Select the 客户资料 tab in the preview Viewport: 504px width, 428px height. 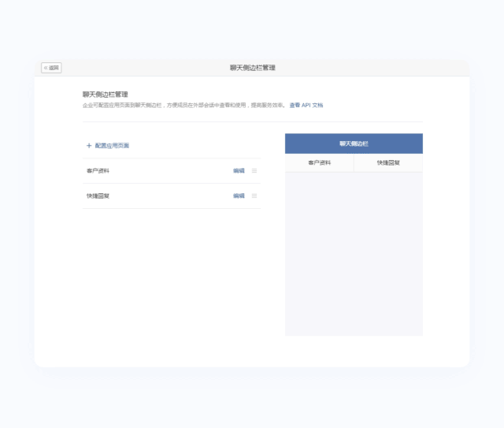click(319, 163)
